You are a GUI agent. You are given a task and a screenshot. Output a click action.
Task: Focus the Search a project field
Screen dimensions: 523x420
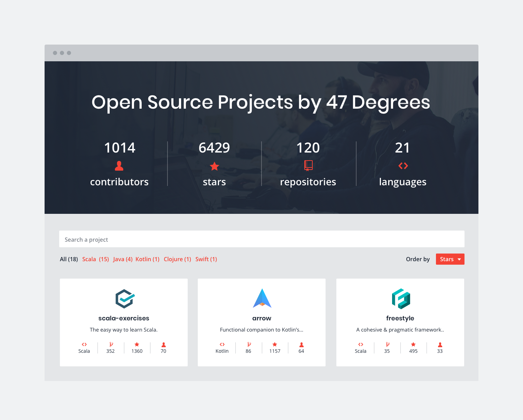[262, 239]
